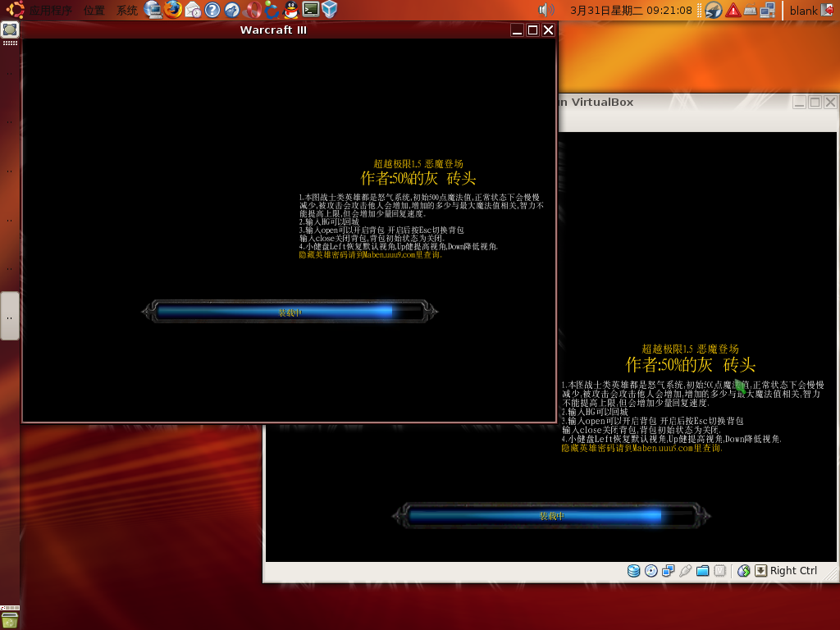Launch the blue wolf Amarok icon in the panel
Viewport: 840px width, 630px height.
[232, 10]
